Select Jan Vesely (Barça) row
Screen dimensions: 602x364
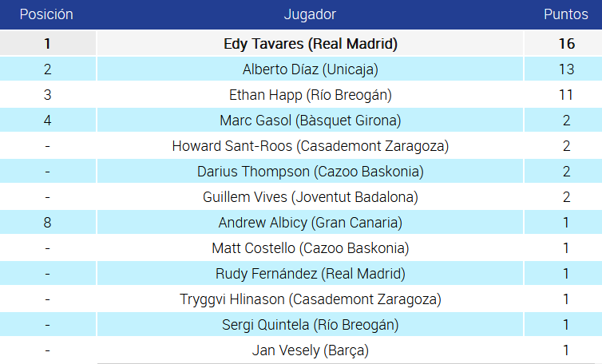point(310,350)
